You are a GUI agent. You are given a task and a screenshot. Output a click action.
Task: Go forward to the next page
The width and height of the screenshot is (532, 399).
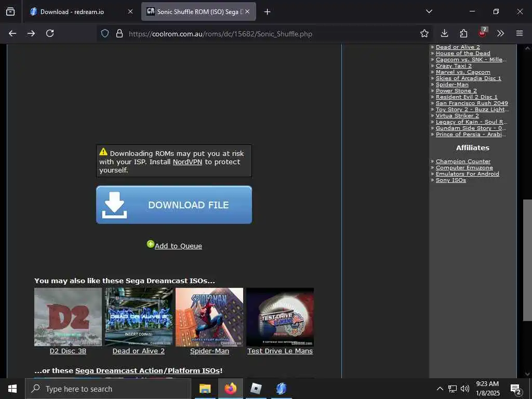[31, 33]
